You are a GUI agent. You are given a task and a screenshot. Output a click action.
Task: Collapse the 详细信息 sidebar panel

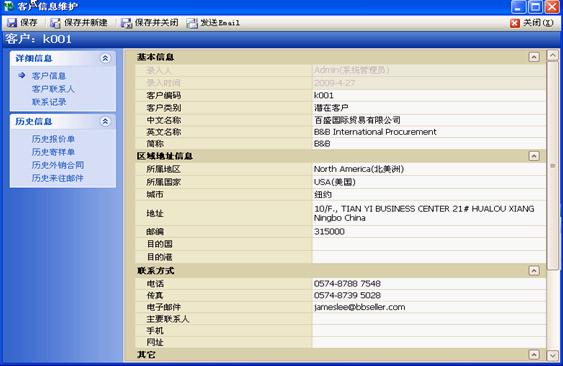[105, 58]
